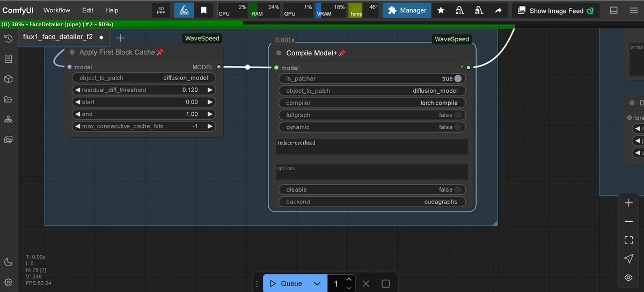Click the share arrow icon

pos(499,10)
